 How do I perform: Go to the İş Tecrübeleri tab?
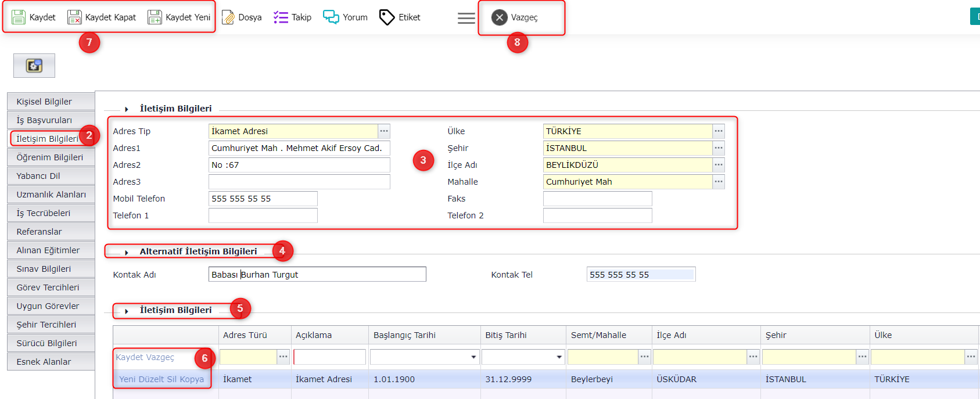51,213
